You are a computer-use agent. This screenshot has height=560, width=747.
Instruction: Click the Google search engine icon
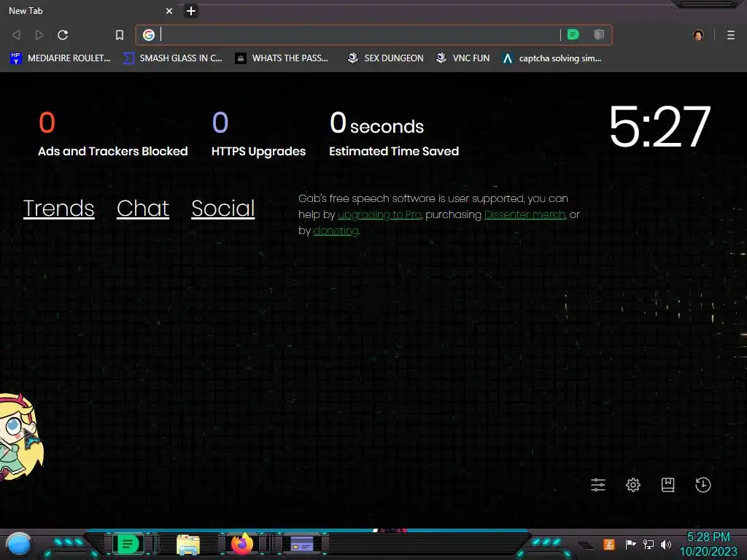(149, 35)
